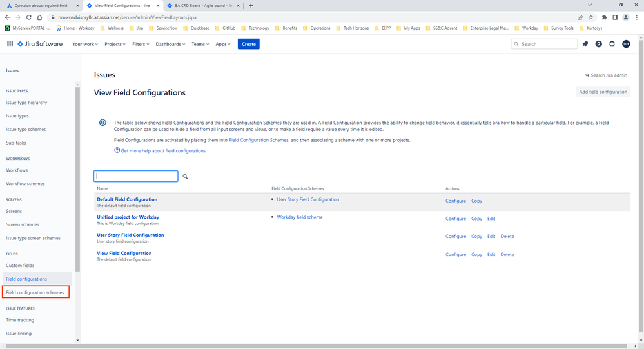Image resolution: width=644 pixels, height=349 pixels.
Task: Toggle the browser side panel icon
Action: pyautogui.click(x=615, y=17)
